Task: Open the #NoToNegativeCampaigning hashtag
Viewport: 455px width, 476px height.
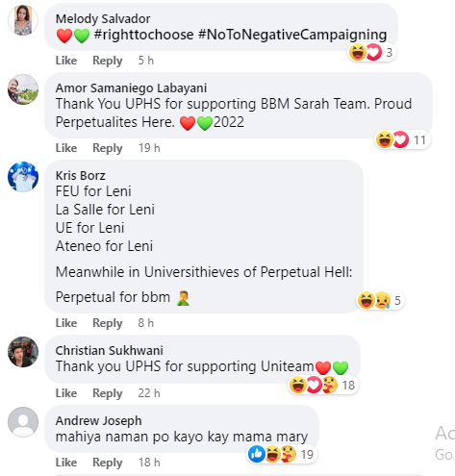Action: point(292,35)
